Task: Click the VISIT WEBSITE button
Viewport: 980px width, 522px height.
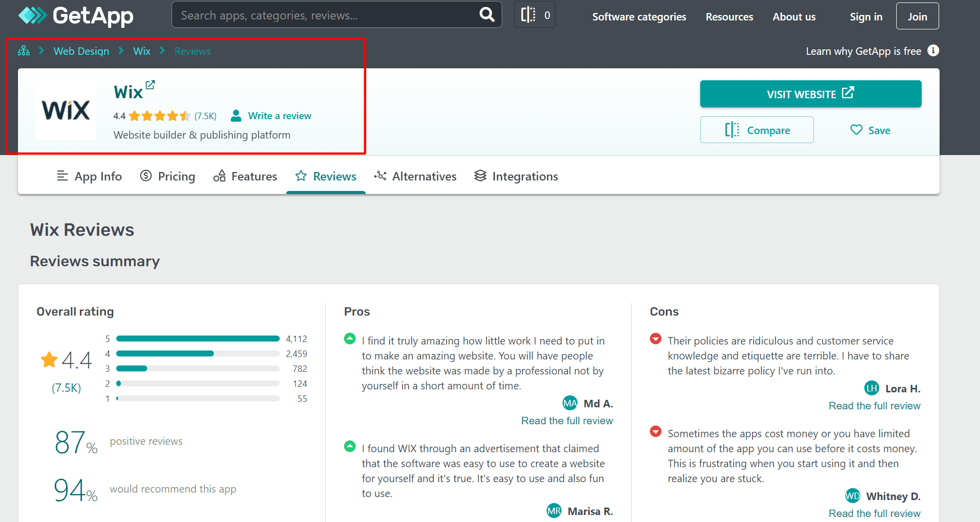Action: [x=810, y=94]
